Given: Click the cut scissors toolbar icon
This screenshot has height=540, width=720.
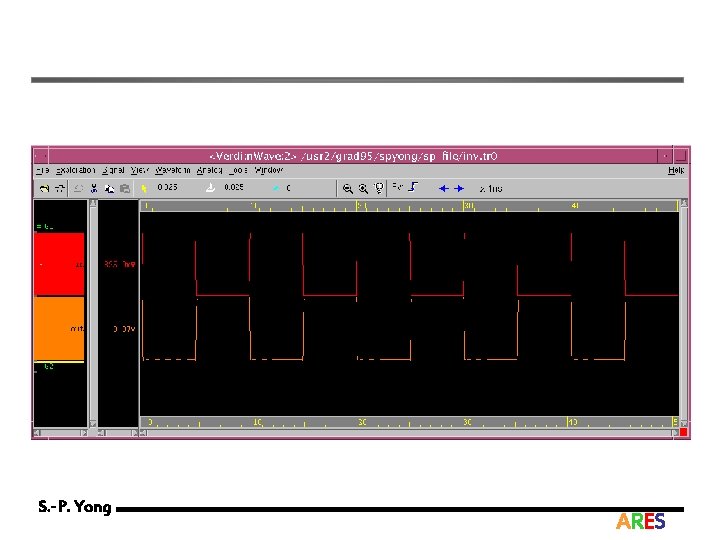Looking at the screenshot, I should pyautogui.click(x=94, y=188).
